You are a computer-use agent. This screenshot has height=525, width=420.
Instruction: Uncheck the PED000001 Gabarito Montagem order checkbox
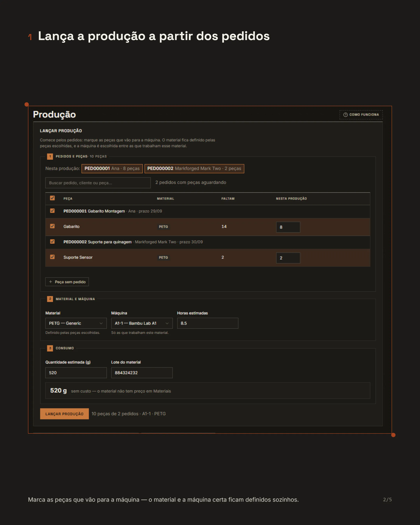(x=52, y=211)
